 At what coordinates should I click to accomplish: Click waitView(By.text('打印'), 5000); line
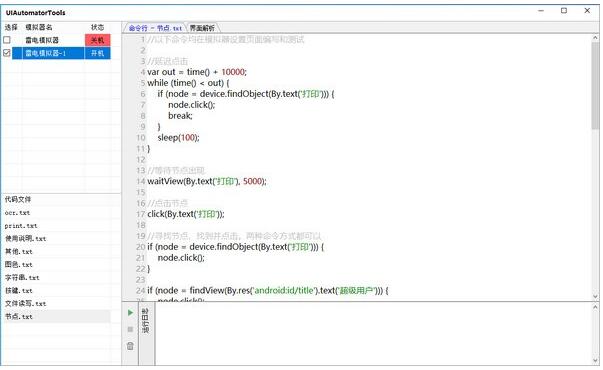[207, 181]
